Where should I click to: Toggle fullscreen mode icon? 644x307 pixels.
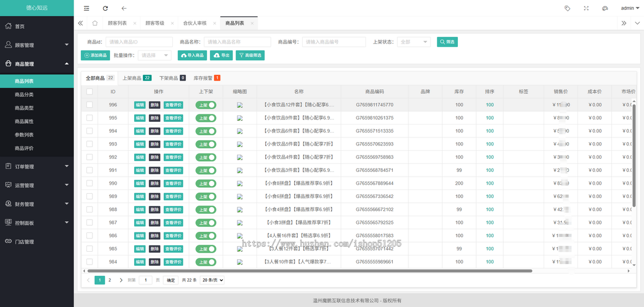(586, 9)
